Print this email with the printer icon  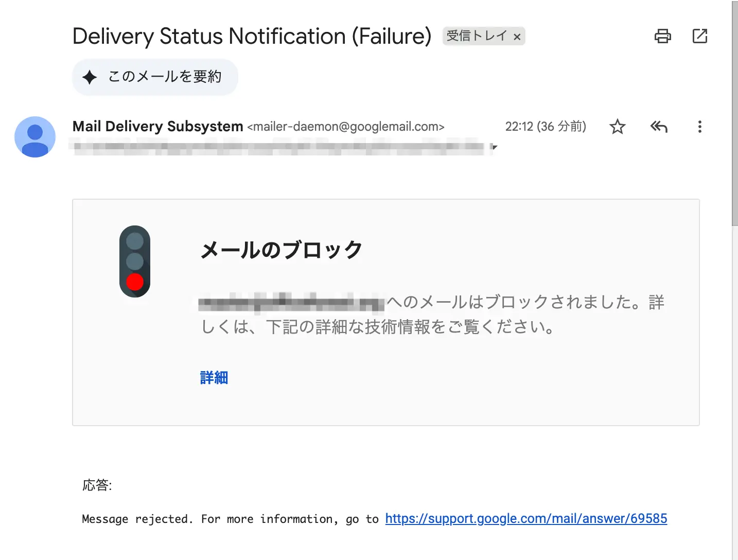click(662, 36)
